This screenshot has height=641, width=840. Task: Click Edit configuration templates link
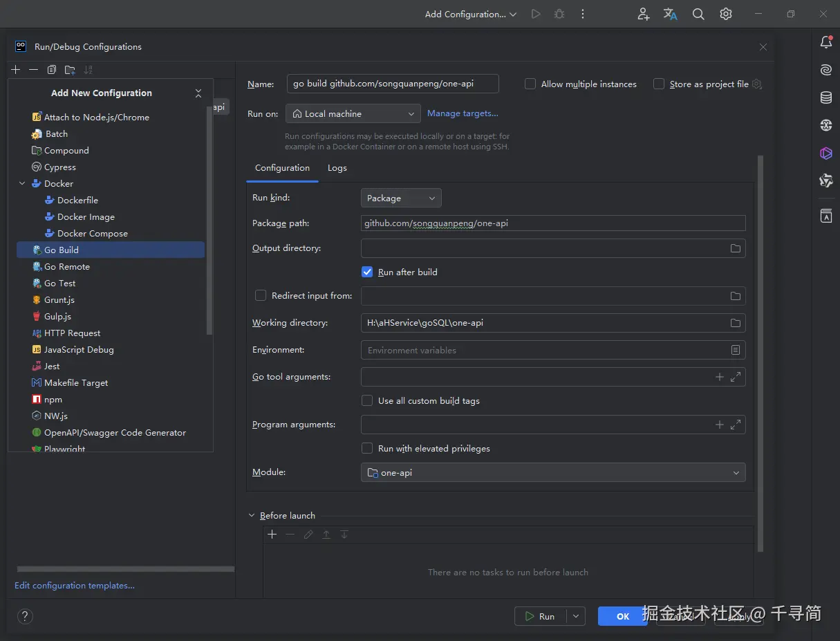coord(75,585)
